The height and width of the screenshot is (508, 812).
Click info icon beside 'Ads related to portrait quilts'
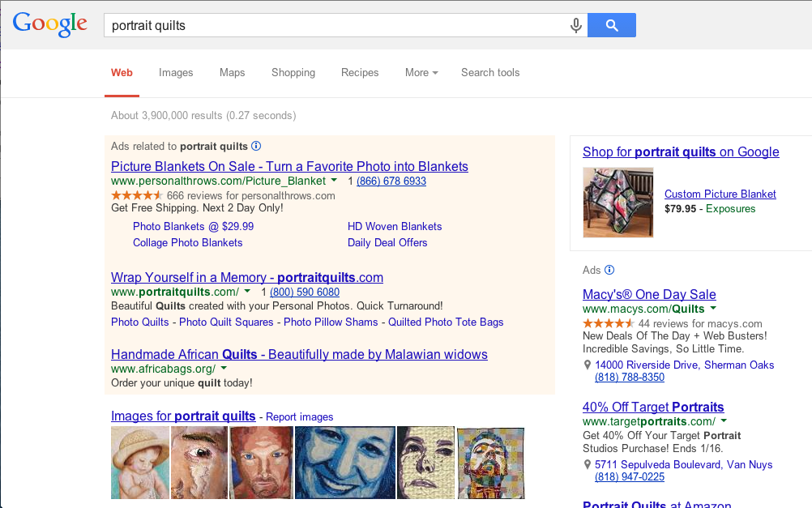[256, 147]
